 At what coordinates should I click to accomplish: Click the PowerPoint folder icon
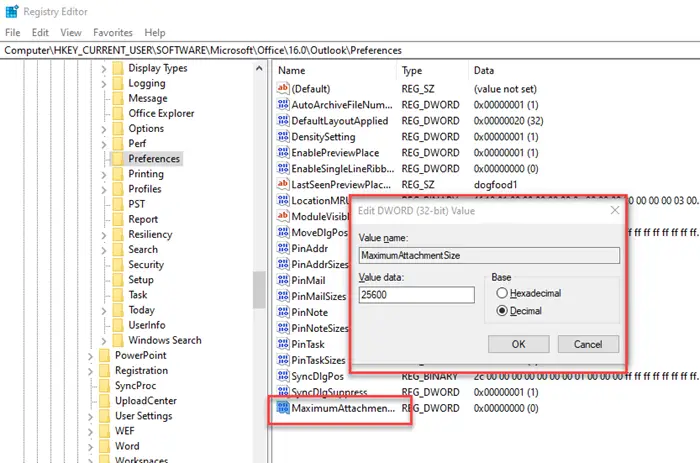104,355
